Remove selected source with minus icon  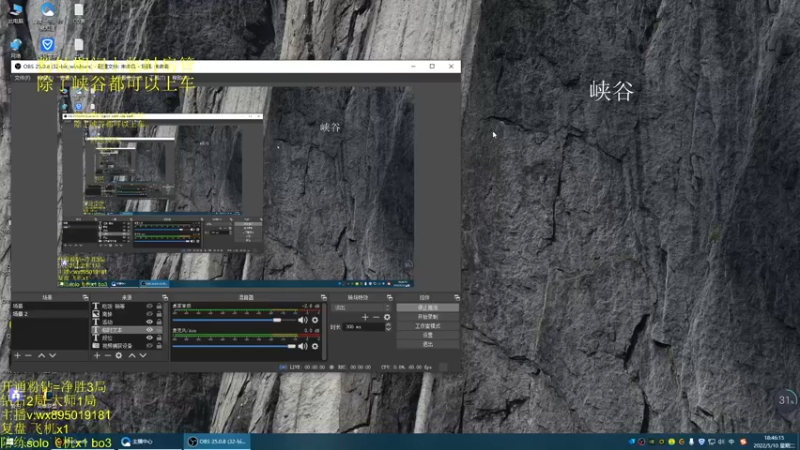coord(108,355)
